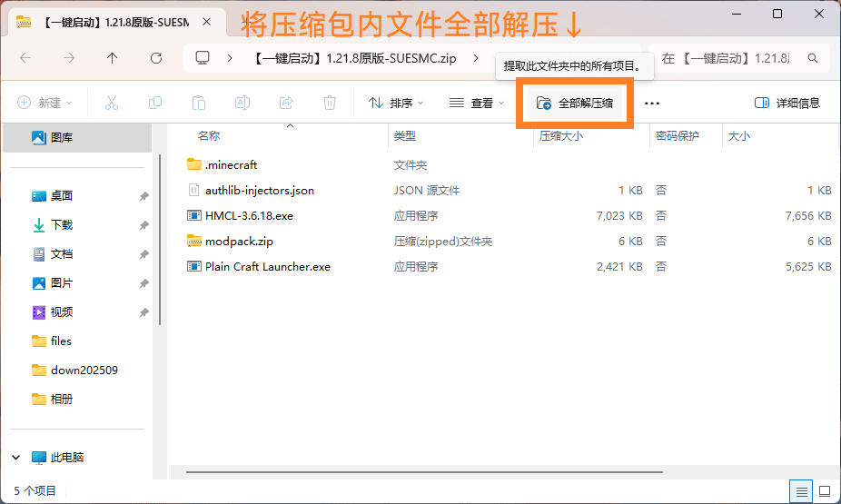This screenshot has width=841, height=504.
Task: Open the New (新建) dropdown menu
Action: (45, 104)
